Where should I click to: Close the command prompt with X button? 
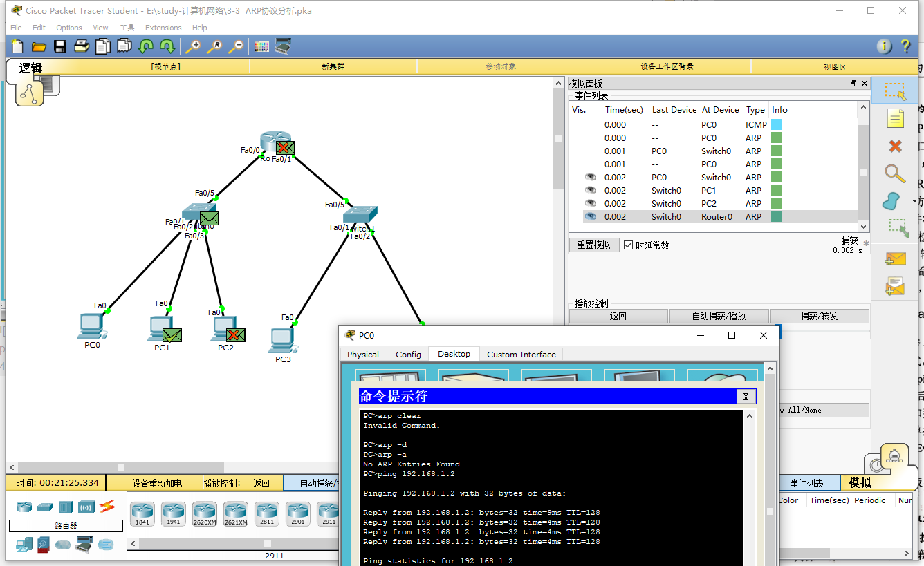point(746,397)
